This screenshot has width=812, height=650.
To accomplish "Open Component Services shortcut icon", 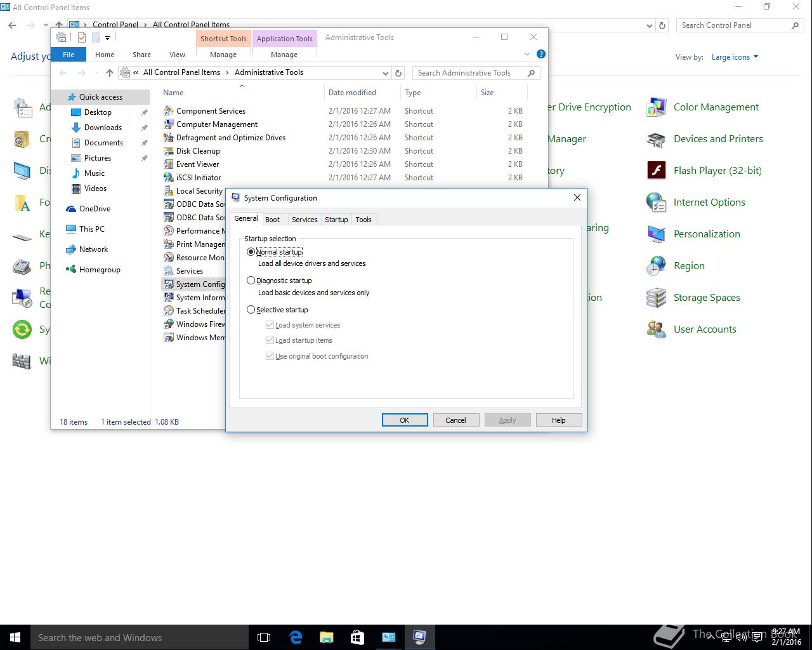I will (x=169, y=110).
